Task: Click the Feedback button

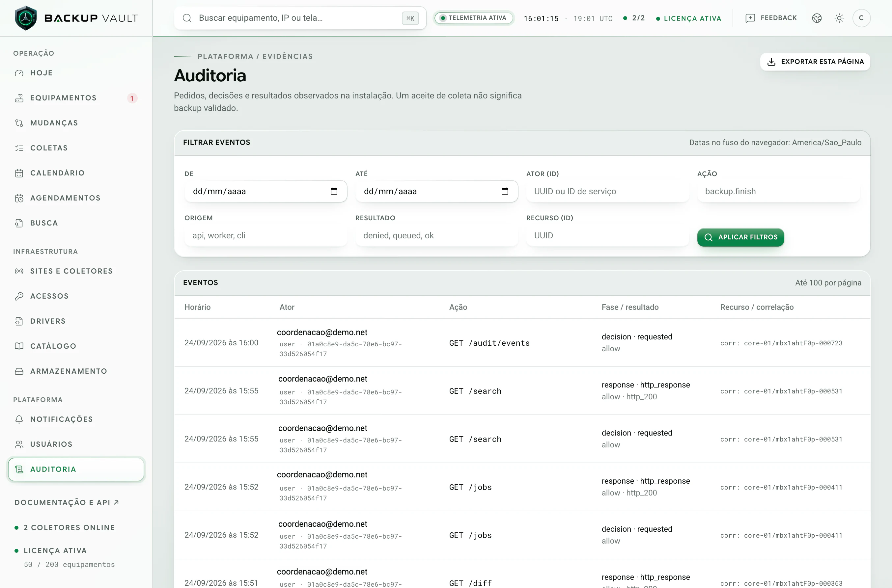Action: (x=771, y=18)
